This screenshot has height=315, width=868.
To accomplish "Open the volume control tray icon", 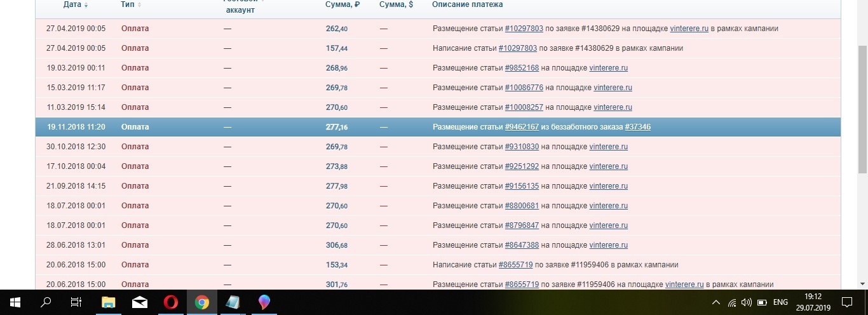I will click(x=747, y=302).
